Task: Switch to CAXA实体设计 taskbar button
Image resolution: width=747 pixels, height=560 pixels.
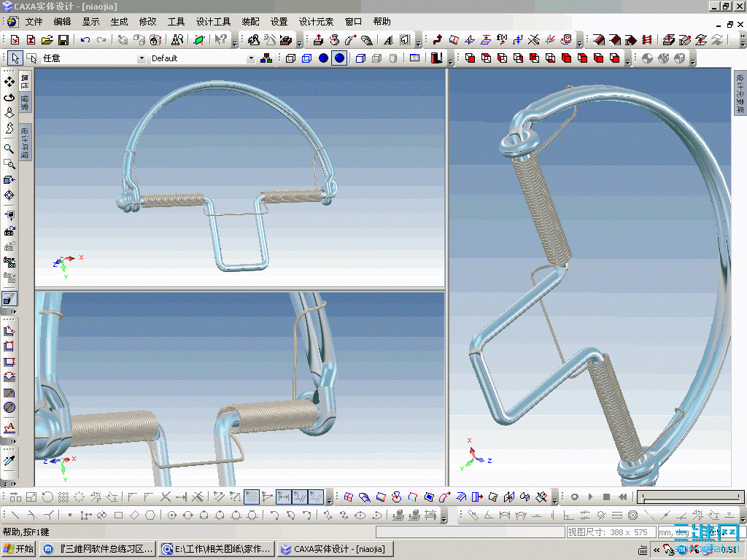Action: (x=336, y=549)
